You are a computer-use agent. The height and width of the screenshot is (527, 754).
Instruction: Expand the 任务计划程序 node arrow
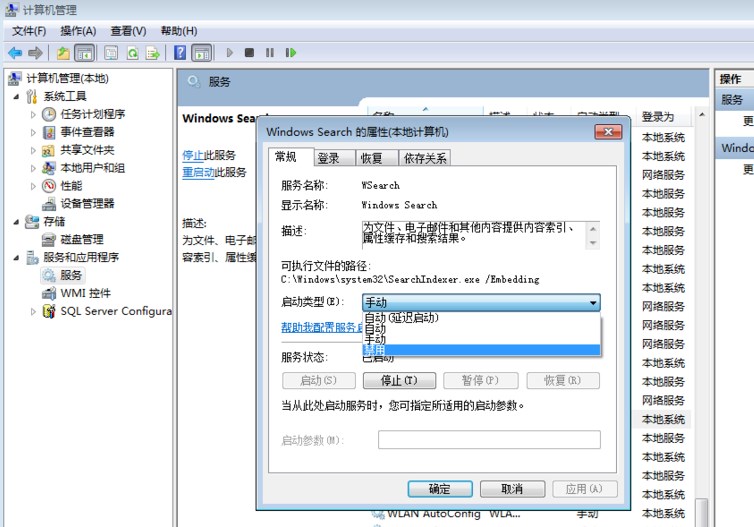pos(33,114)
